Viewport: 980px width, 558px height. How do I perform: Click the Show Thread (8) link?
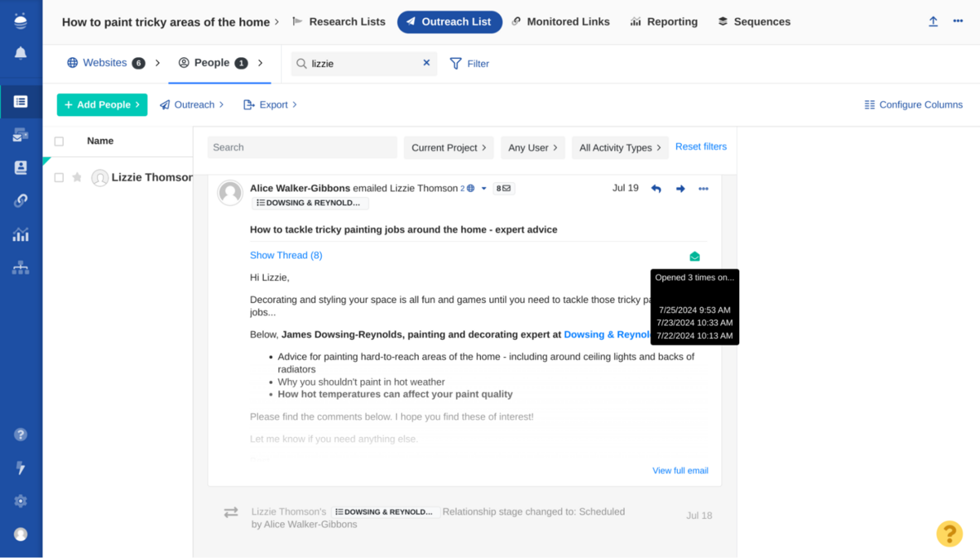[286, 255]
